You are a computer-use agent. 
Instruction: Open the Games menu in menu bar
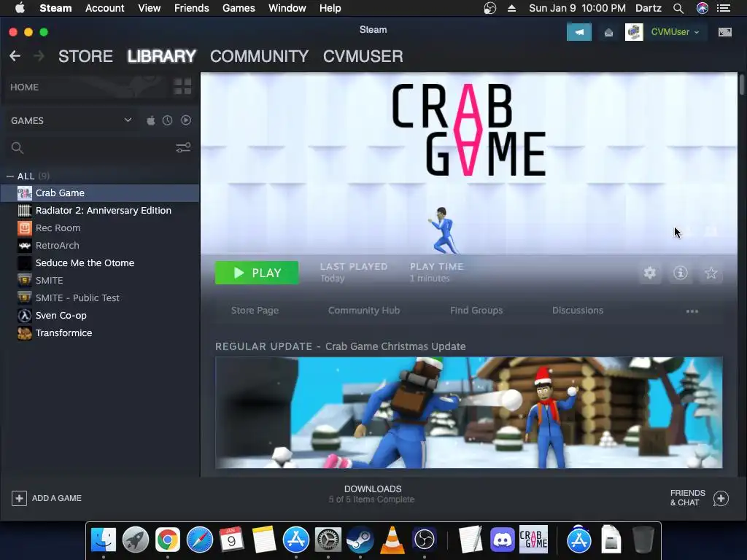pyautogui.click(x=239, y=8)
